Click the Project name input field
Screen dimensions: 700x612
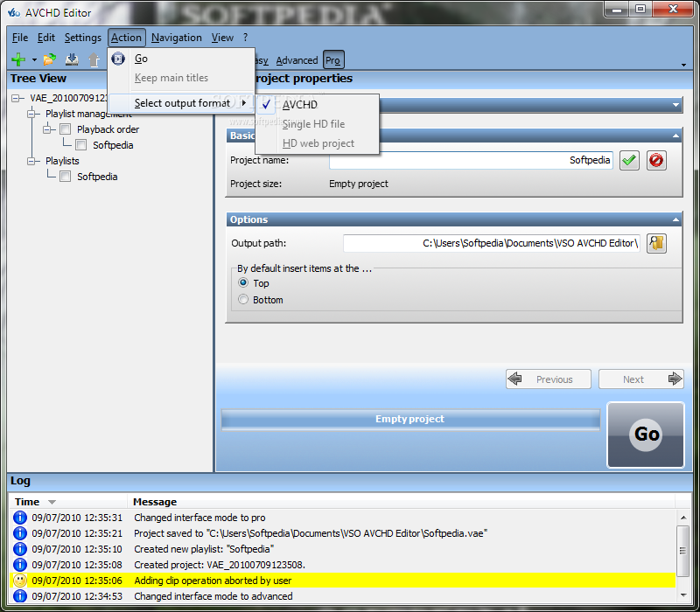(x=471, y=161)
